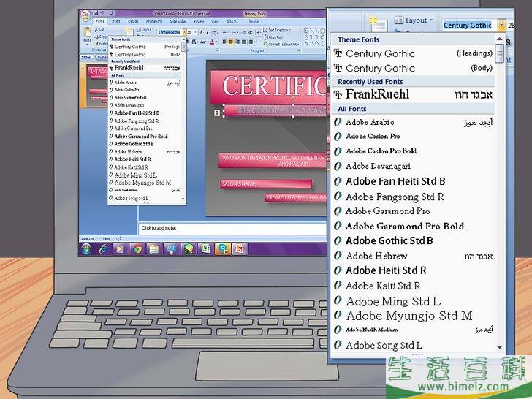The width and height of the screenshot is (532, 399).
Task: Click the Windows Start orb on taskbar
Action: (86, 249)
